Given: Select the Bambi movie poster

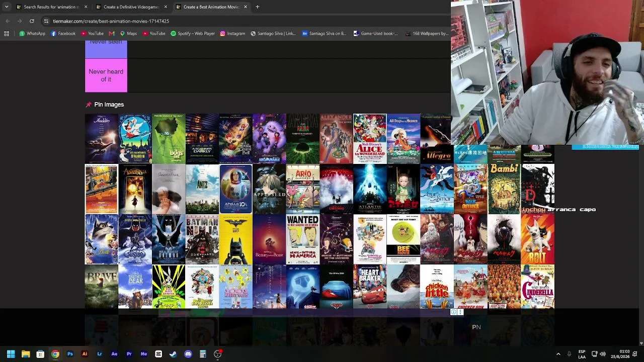Looking at the screenshot, I should (504, 189).
